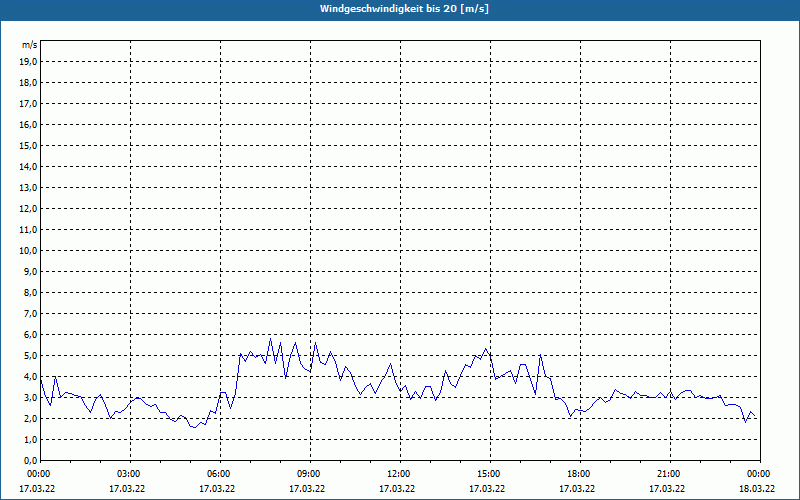Click the 2,0 y-axis label
This screenshot has height=500, width=800.
pos(31,418)
